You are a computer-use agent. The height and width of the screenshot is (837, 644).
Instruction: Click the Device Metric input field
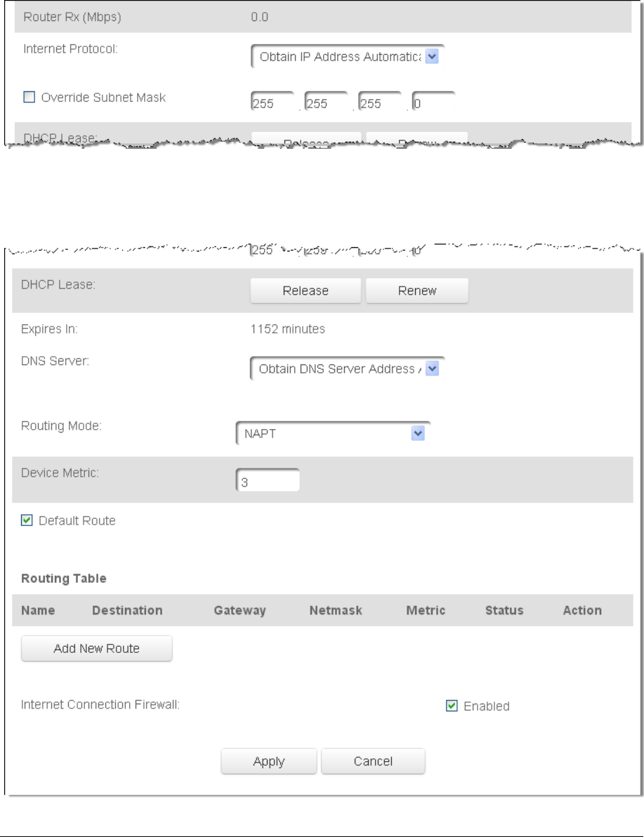click(268, 480)
